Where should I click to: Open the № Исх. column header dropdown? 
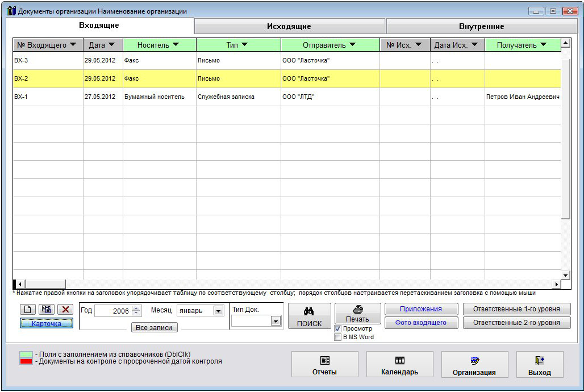pyautogui.click(x=418, y=45)
